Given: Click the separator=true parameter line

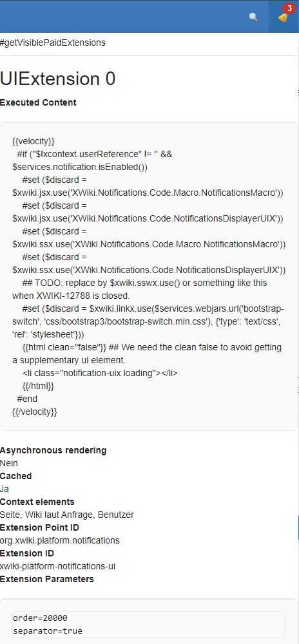Looking at the screenshot, I should (x=48, y=631).
